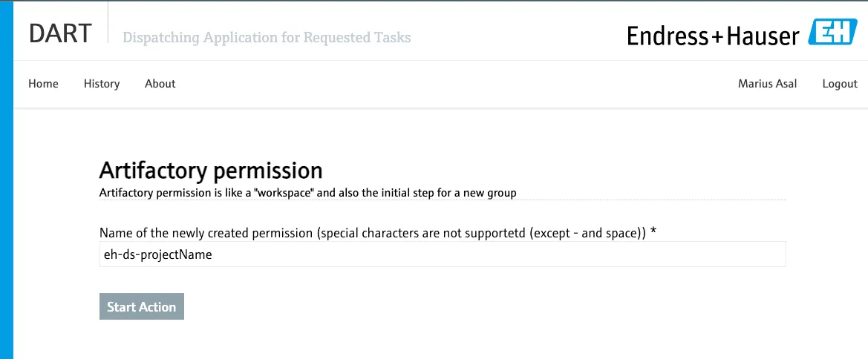The image size is (868, 359).
Task: Open the About page
Action: pos(160,84)
